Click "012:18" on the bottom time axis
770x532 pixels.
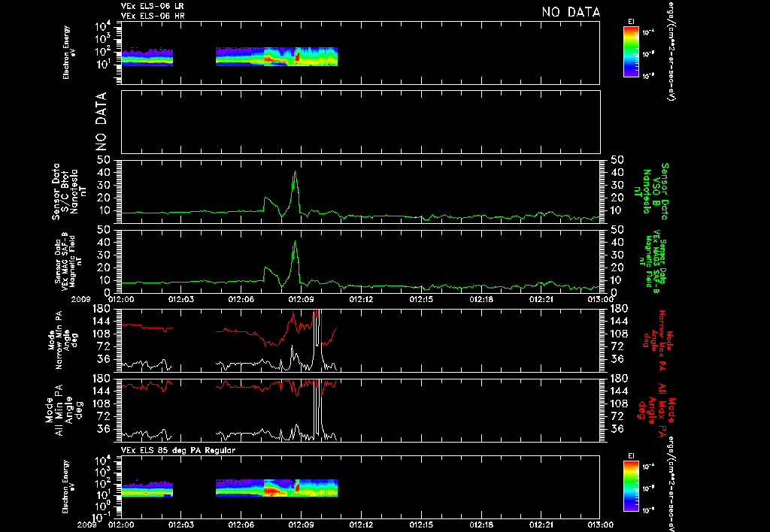coord(480,524)
